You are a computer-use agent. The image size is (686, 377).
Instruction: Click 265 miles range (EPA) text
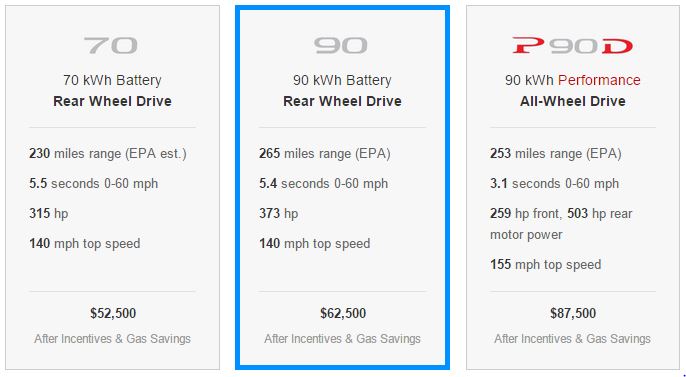click(325, 154)
